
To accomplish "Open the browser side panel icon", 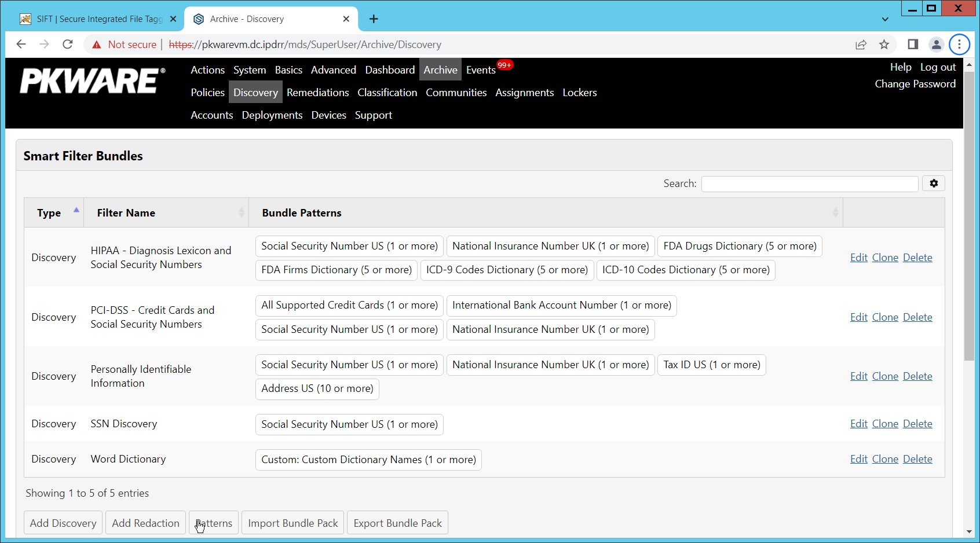I will [913, 45].
